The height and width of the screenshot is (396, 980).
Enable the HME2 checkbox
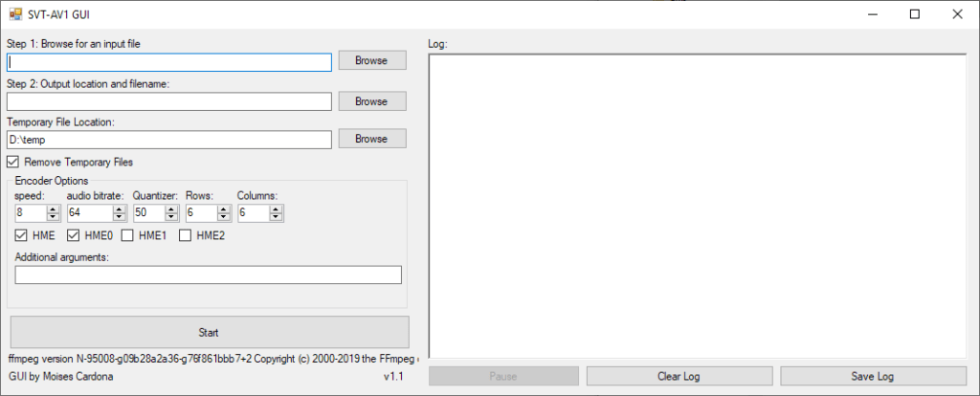coord(186,235)
